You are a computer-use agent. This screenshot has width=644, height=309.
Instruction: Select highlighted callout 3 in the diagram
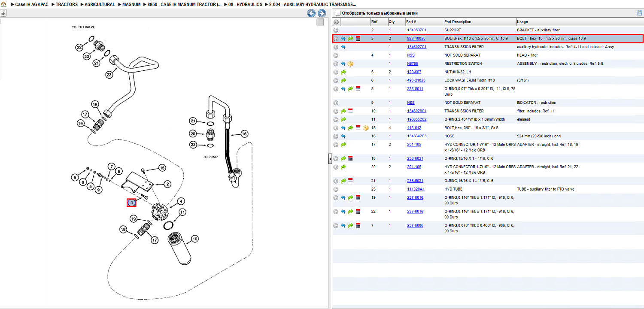point(131,203)
